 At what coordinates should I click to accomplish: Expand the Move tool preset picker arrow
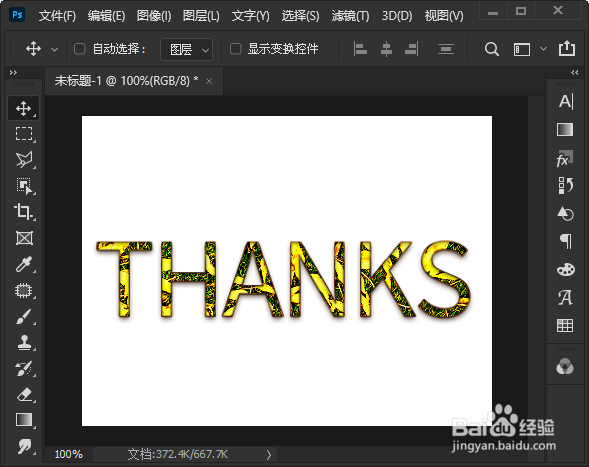(x=54, y=49)
